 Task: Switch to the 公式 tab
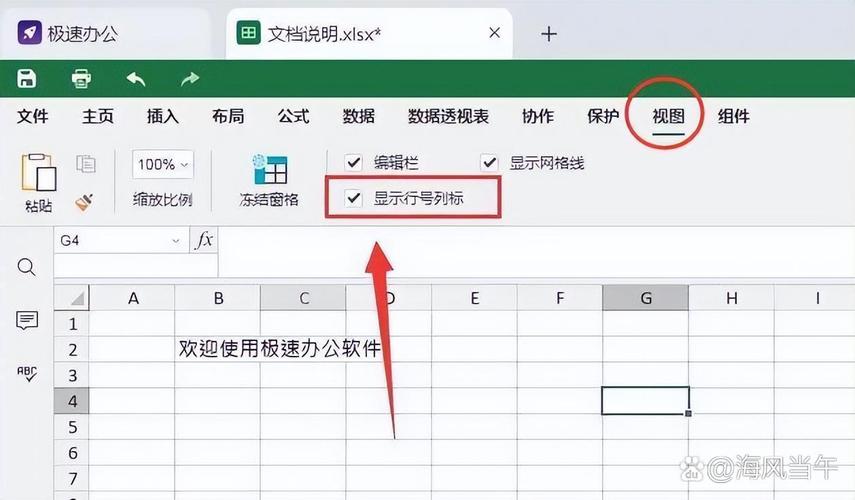coord(293,116)
